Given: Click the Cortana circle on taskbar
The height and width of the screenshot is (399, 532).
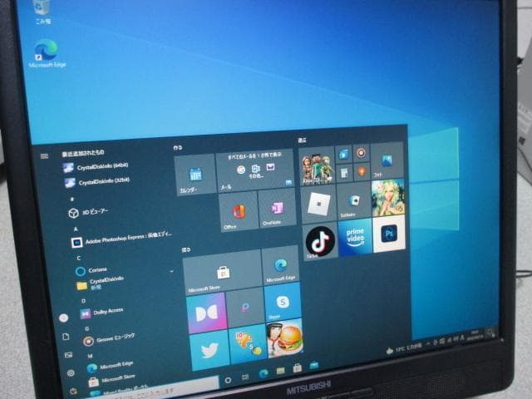Looking at the screenshot, I should pyautogui.click(x=228, y=381).
